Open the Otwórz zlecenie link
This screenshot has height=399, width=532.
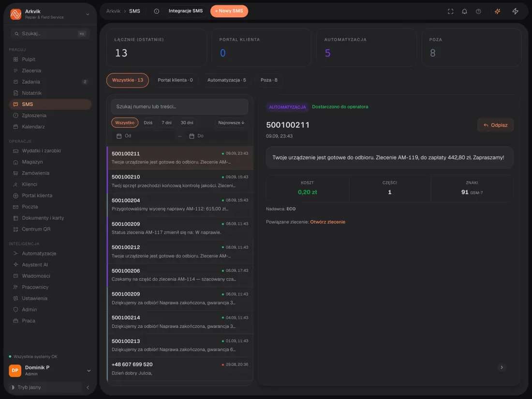[x=327, y=222]
